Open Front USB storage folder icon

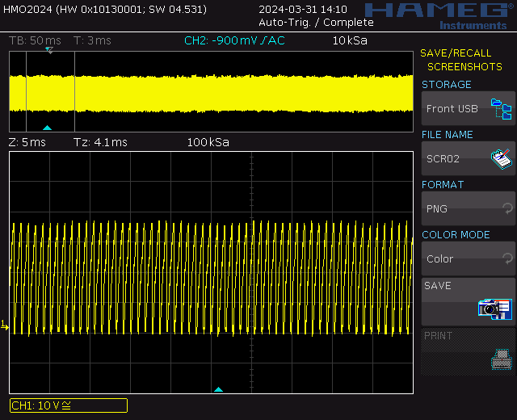click(x=501, y=109)
